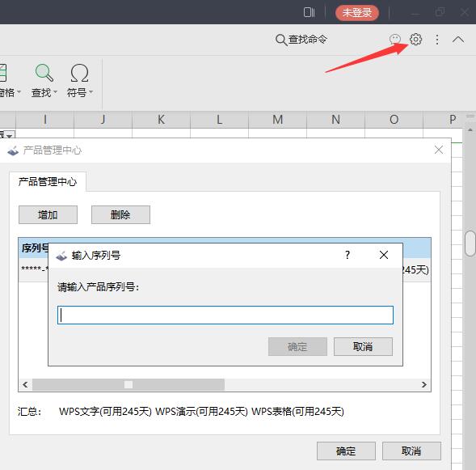Image resolution: width=476 pixels, height=470 pixels.
Task: Select column K header
Action: 161,120
